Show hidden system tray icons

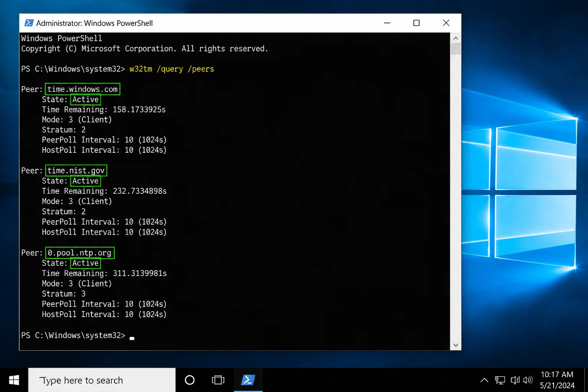[x=484, y=380]
